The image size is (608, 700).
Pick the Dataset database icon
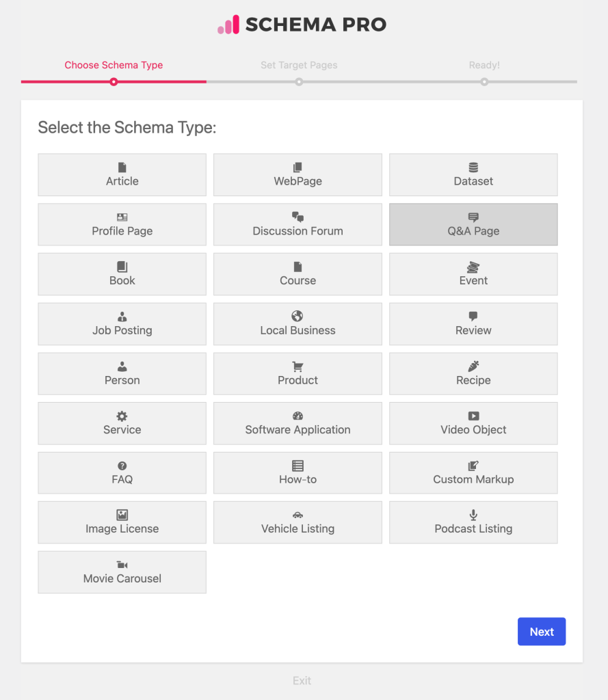pos(473,167)
